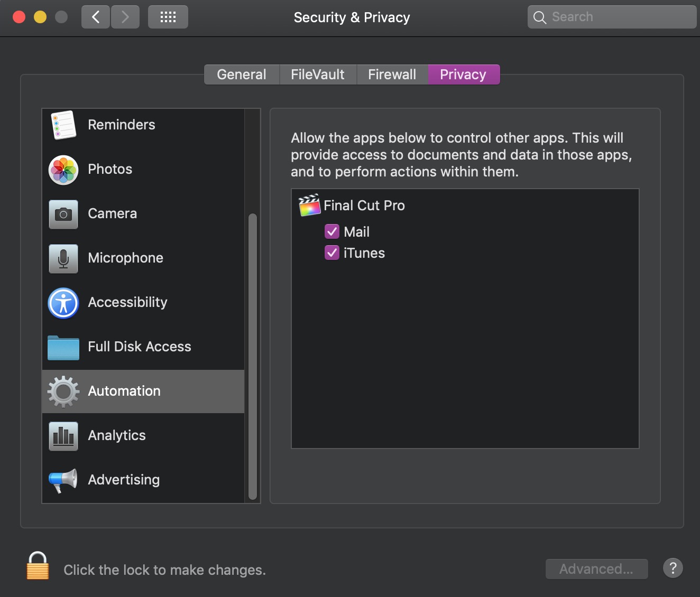Switch to the General tab
The image size is (700, 597).
[242, 74]
